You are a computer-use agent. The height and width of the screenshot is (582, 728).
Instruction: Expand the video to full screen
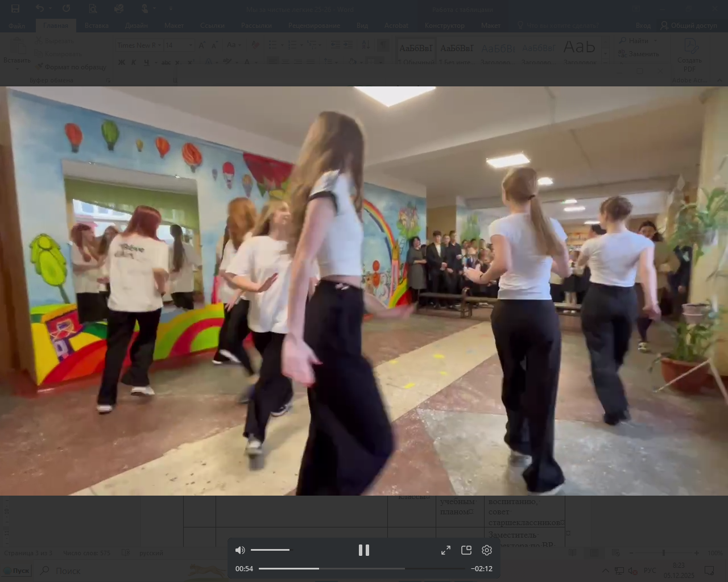[446, 550]
